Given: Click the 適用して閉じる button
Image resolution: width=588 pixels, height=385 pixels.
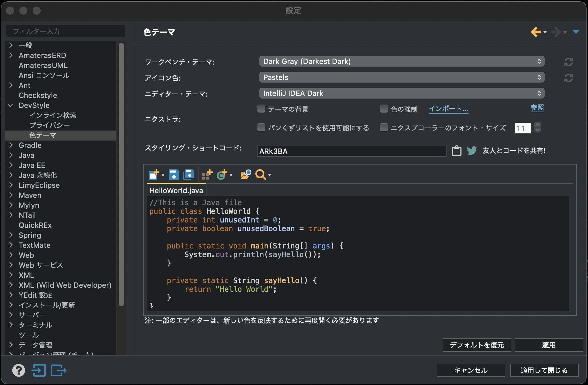Looking at the screenshot, I should pos(544,370).
